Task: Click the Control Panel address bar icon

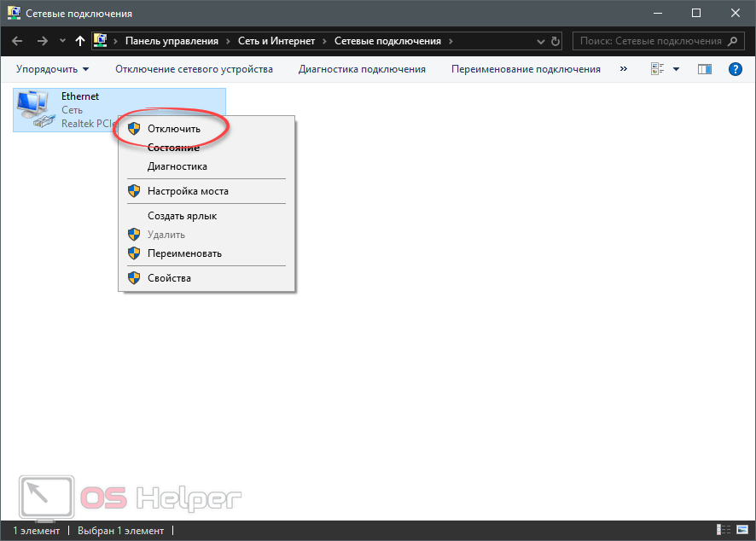Action: coord(101,40)
